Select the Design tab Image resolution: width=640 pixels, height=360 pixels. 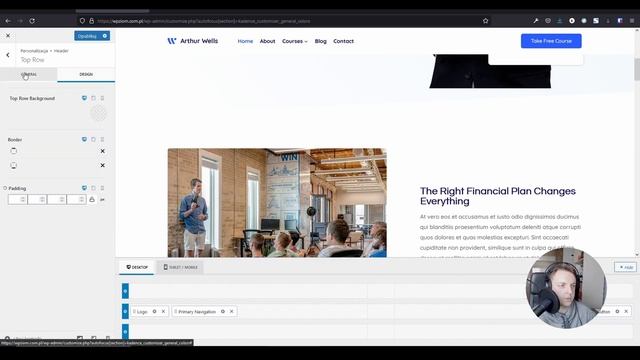(x=86, y=74)
